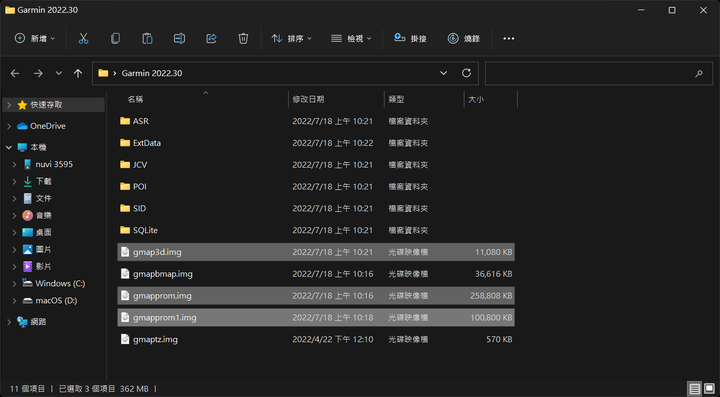Image resolution: width=720 pixels, height=397 pixels.
Task: Switch to details view status bar icon
Action: click(695, 389)
